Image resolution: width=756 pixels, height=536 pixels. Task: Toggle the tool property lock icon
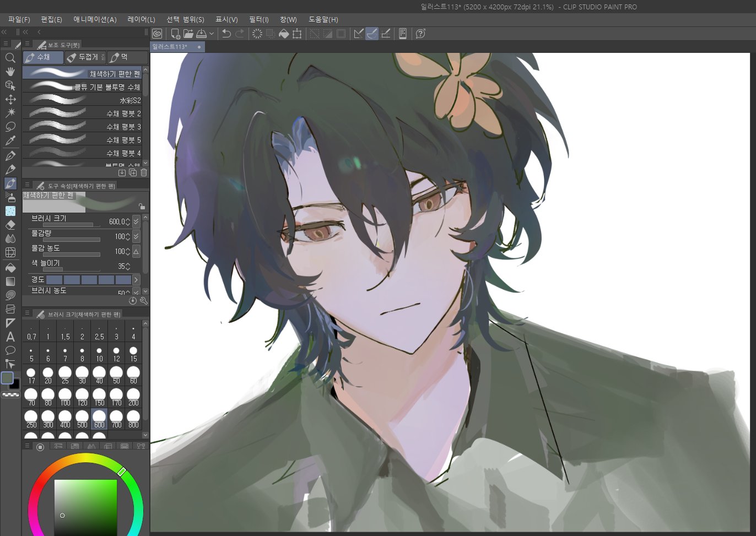click(x=142, y=207)
